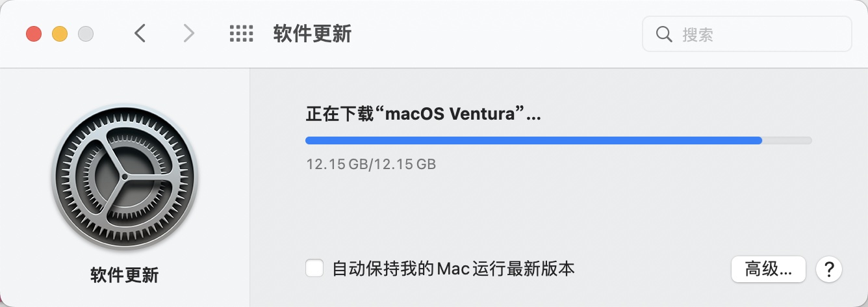Click the empty title bar area left of the search field
The width and height of the screenshot is (868, 307).
pos(494,34)
